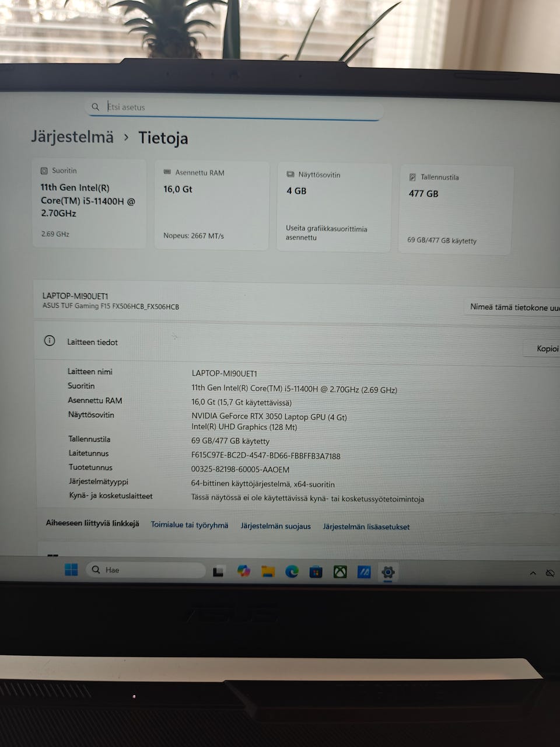This screenshot has height=747, width=560.
Task: Click the Etsi asetus search field
Action: click(x=233, y=108)
